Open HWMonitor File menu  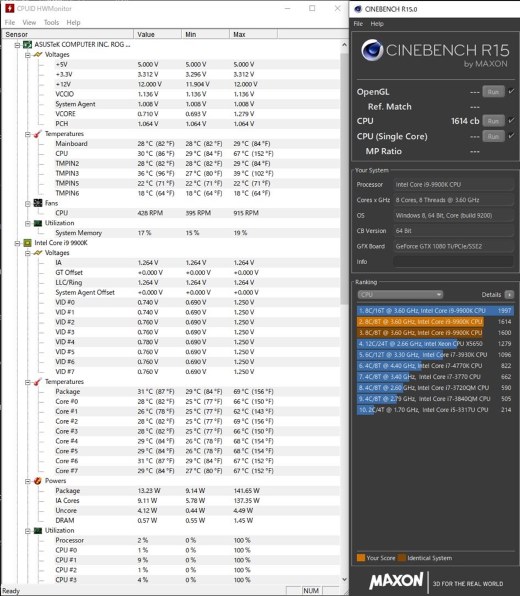point(10,22)
